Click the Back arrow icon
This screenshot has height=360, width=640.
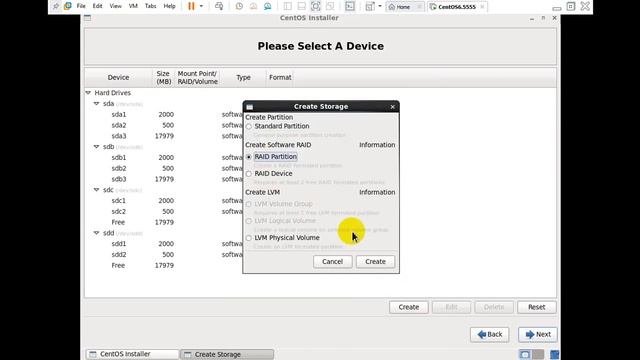(x=482, y=334)
